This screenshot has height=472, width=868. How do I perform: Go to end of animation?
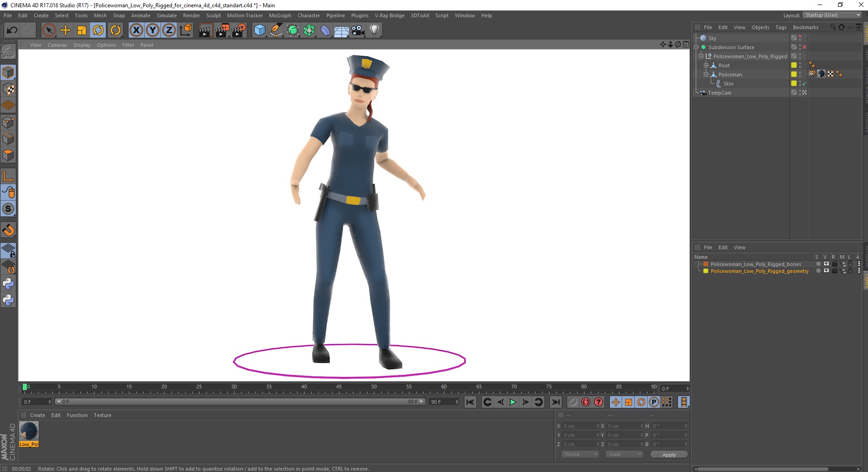[x=555, y=402]
